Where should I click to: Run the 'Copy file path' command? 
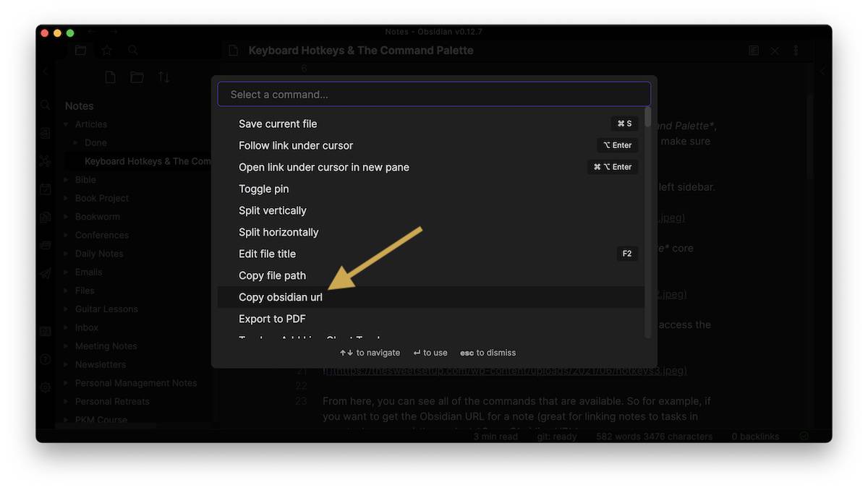(x=431, y=275)
